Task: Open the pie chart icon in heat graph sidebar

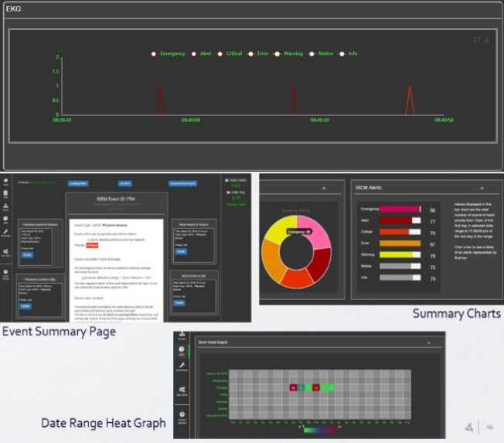Action: pos(182,350)
